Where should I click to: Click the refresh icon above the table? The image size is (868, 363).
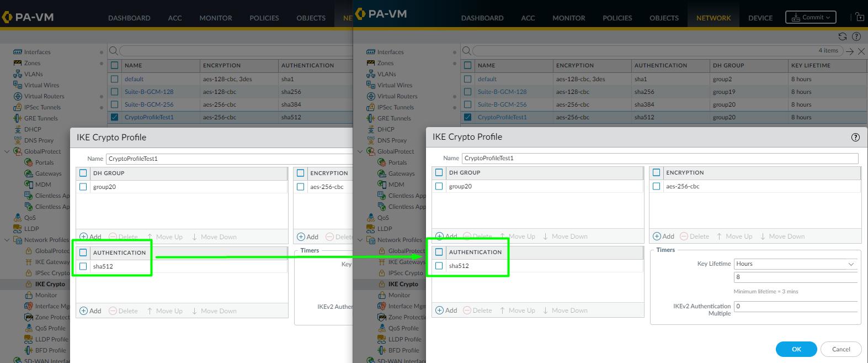pos(842,36)
